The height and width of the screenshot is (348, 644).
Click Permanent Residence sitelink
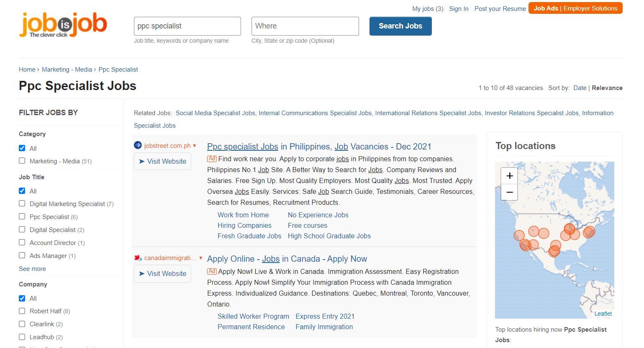(x=251, y=327)
